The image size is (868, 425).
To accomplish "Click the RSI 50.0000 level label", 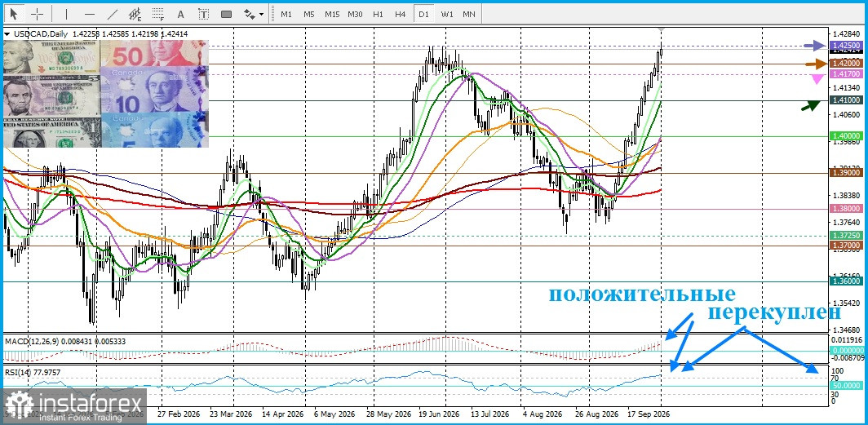I will [847, 386].
